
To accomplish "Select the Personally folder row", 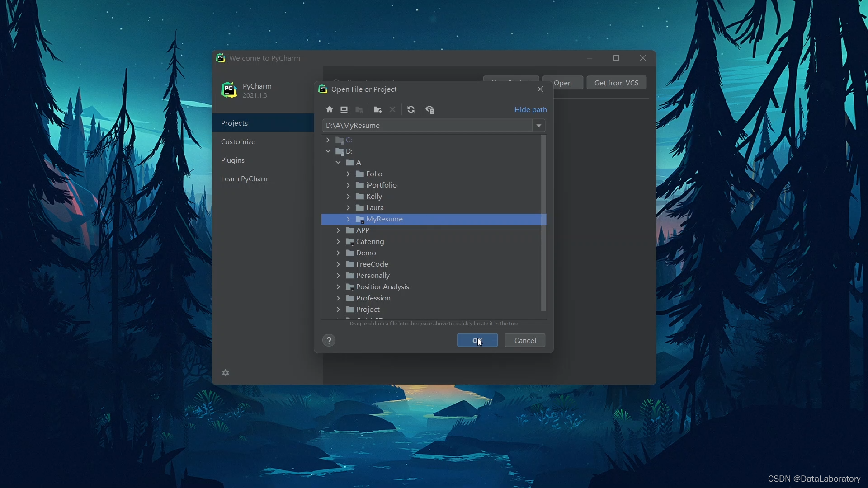I will (431, 276).
